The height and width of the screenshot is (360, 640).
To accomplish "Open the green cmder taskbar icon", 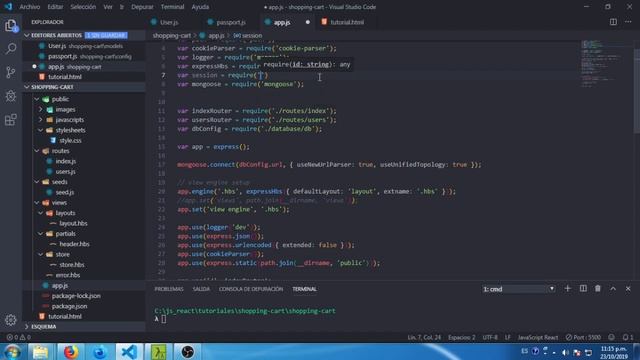I will [x=158, y=352].
